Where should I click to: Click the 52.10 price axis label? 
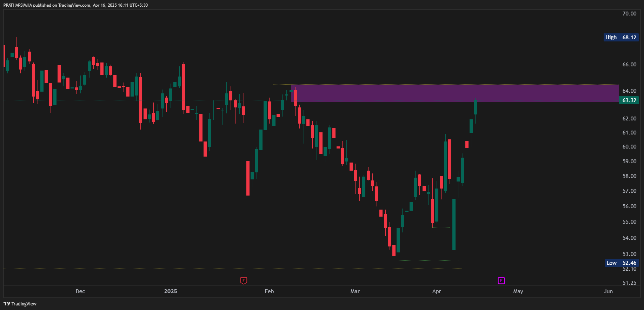(629, 269)
